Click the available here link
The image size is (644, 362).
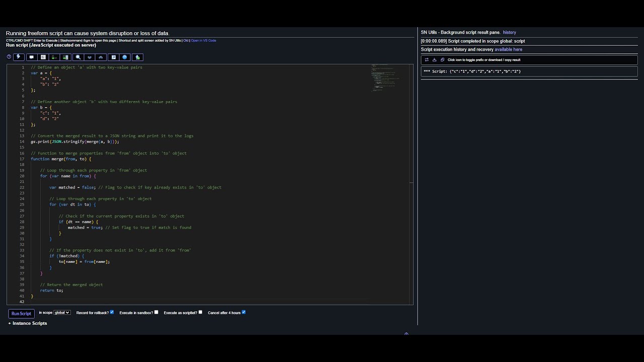point(508,49)
